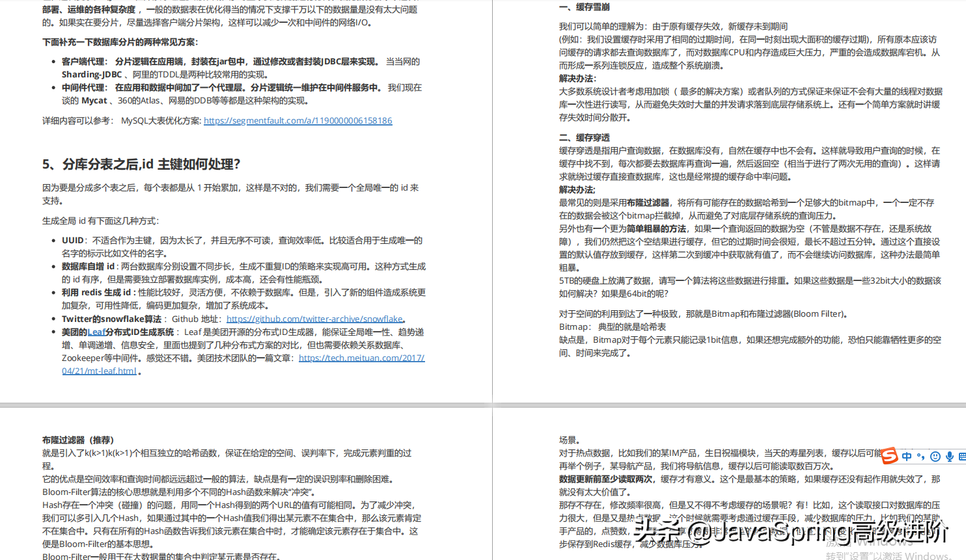Click line starting 缓存穿透是指用户查询数据
Viewport: 966px width, 560px height.
pyautogui.click(x=749, y=150)
